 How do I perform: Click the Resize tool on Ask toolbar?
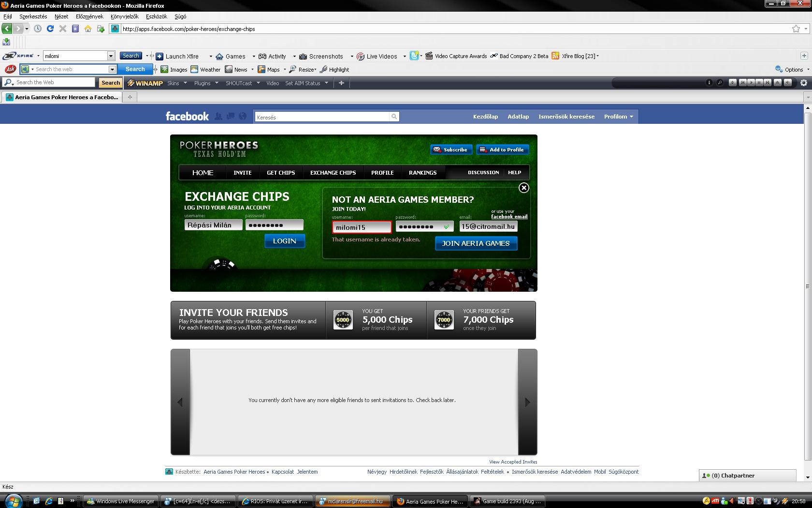[303, 70]
